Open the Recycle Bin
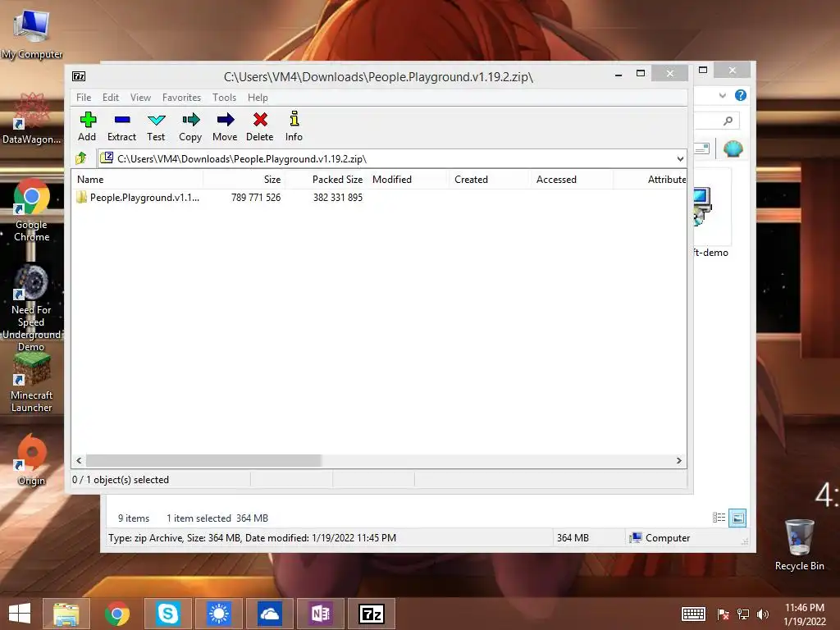840x630 pixels. pos(800,545)
